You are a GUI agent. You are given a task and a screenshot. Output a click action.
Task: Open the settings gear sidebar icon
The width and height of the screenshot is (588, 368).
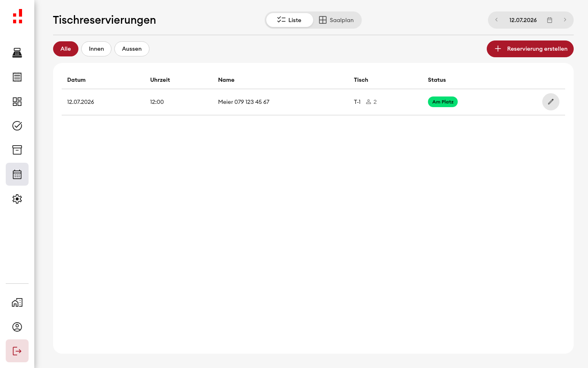click(17, 199)
